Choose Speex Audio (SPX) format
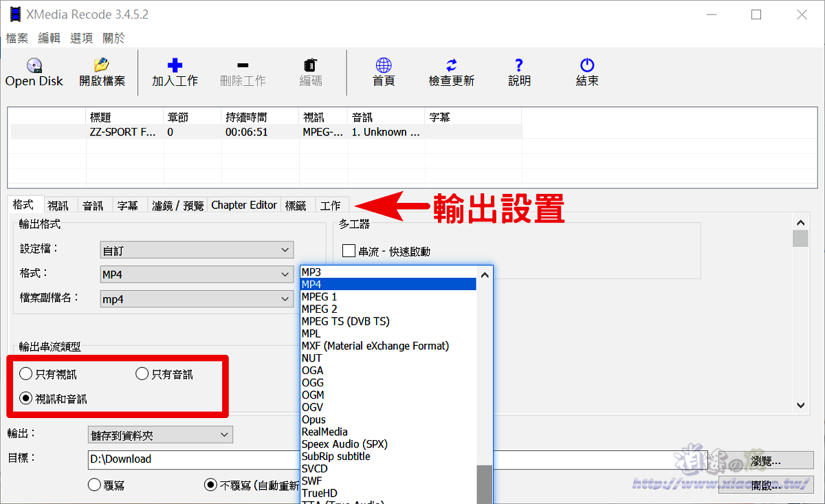 point(388,444)
